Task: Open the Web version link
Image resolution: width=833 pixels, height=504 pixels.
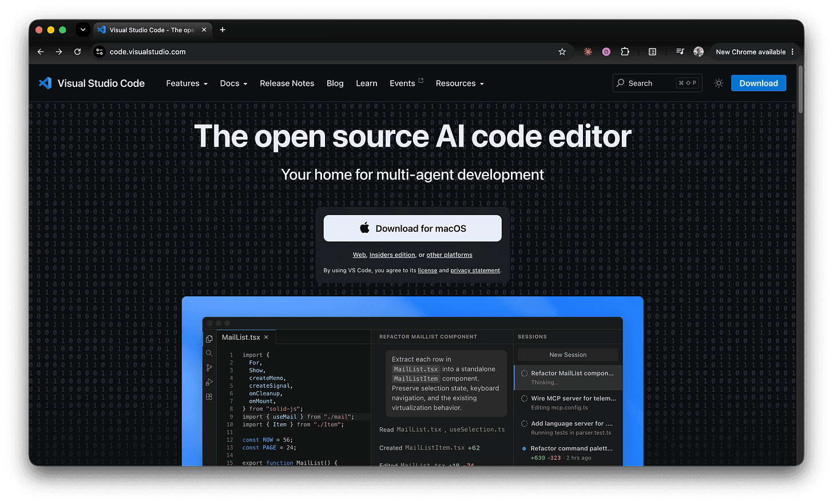Action: pos(359,255)
